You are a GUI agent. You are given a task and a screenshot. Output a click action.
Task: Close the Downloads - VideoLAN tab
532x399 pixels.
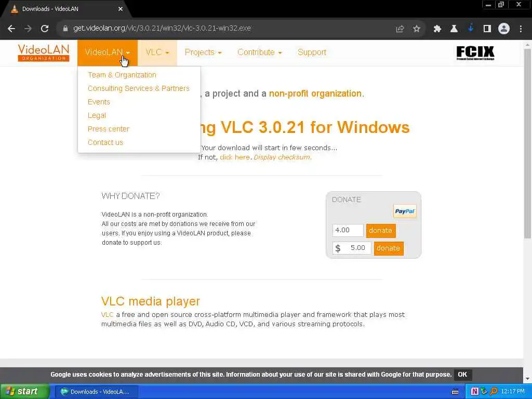coord(120,9)
